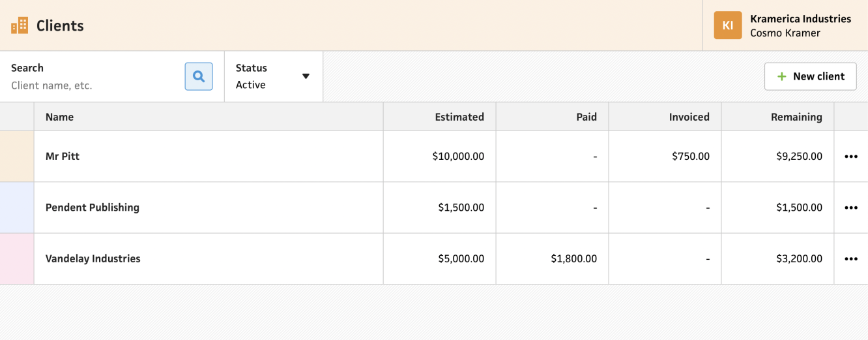
Task: Click the green plus icon for new client
Action: (x=782, y=76)
